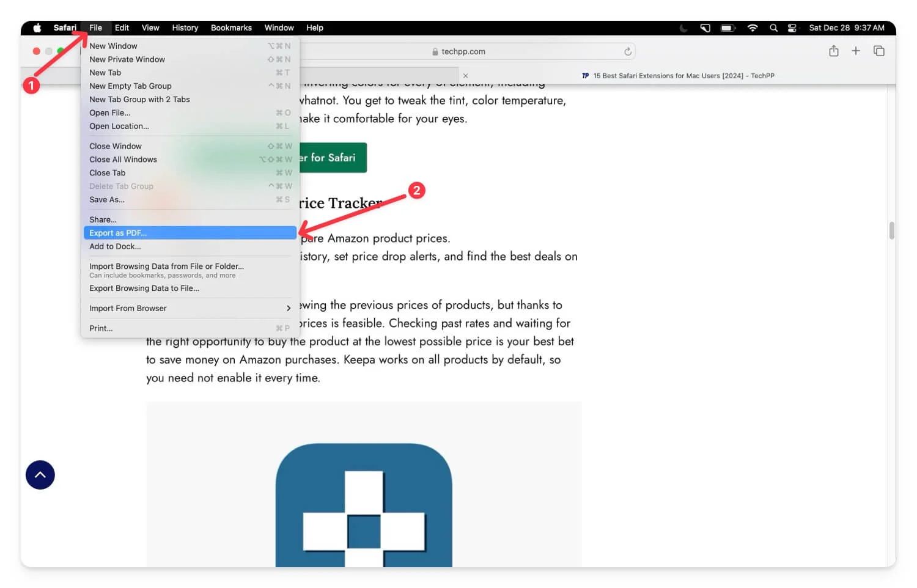The width and height of the screenshot is (917, 588).
Task: Open the Apple menu
Action: 37,28
